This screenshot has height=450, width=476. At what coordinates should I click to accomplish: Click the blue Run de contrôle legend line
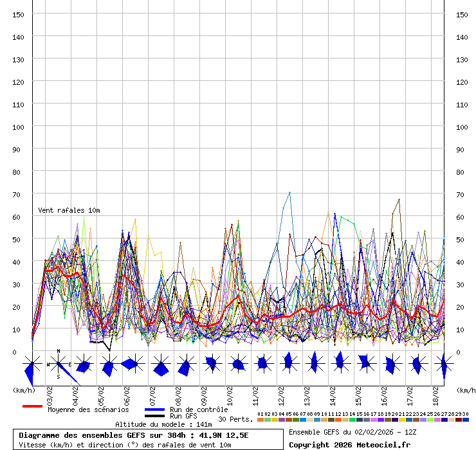[154, 410]
